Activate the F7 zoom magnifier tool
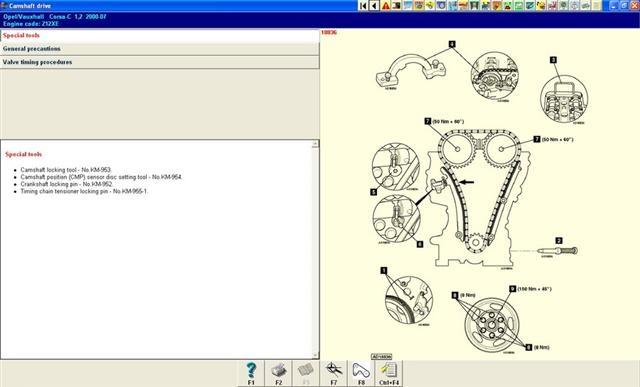This screenshot has width=640, height=387. pyautogui.click(x=333, y=374)
